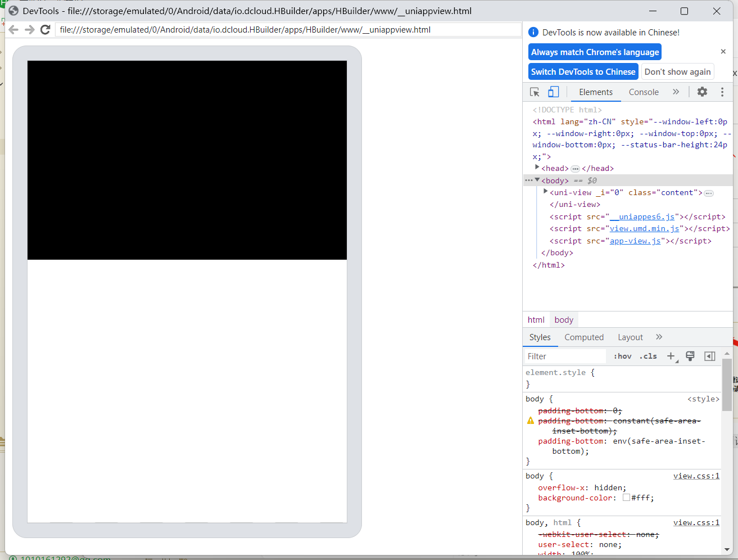
Task: Click the back navigation arrow
Action: click(13, 30)
